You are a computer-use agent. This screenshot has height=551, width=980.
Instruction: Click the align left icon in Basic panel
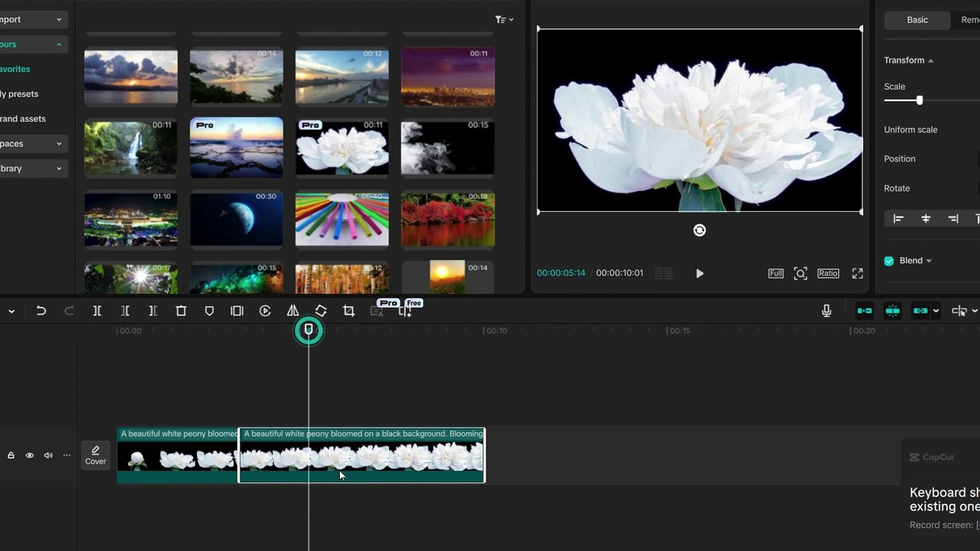tap(898, 219)
